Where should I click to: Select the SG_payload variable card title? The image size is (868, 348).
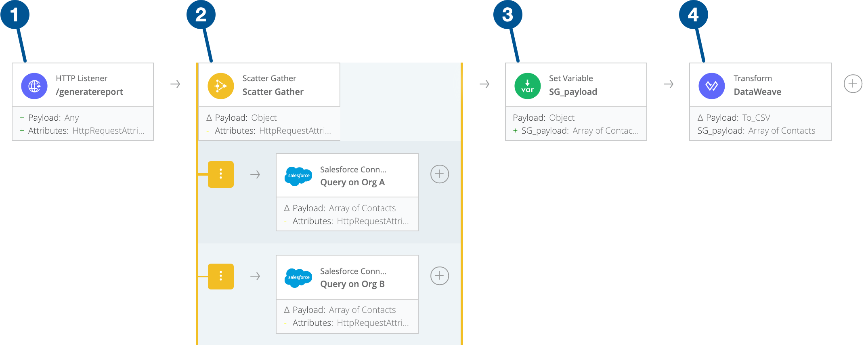tap(572, 92)
